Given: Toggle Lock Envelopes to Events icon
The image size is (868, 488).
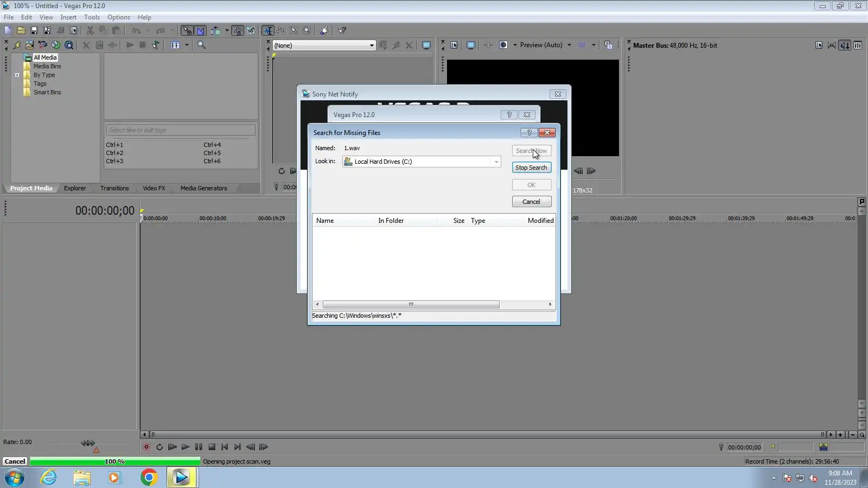Looking at the screenshot, I should tap(238, 30).
